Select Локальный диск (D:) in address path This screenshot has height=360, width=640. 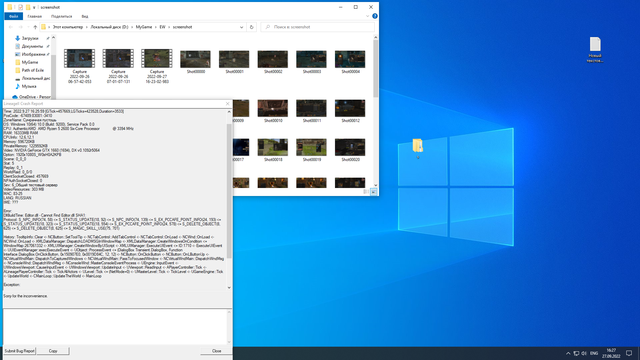click(x=109, y=27)
